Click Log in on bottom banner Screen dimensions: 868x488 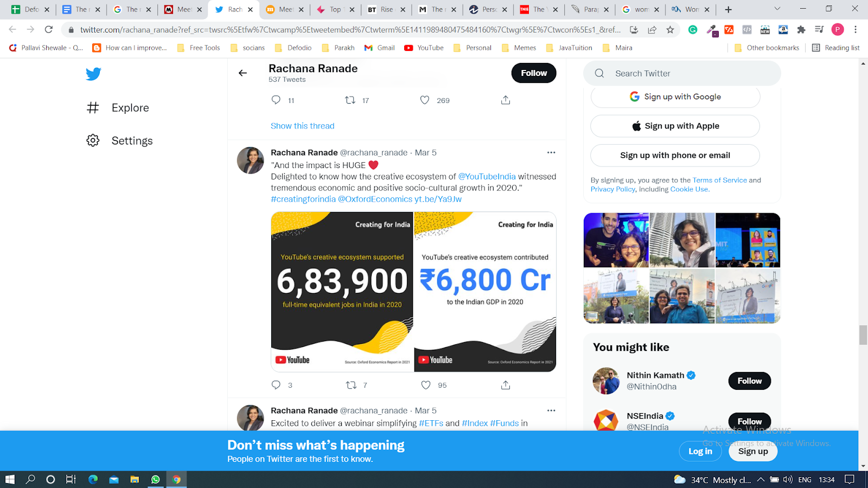700,451
